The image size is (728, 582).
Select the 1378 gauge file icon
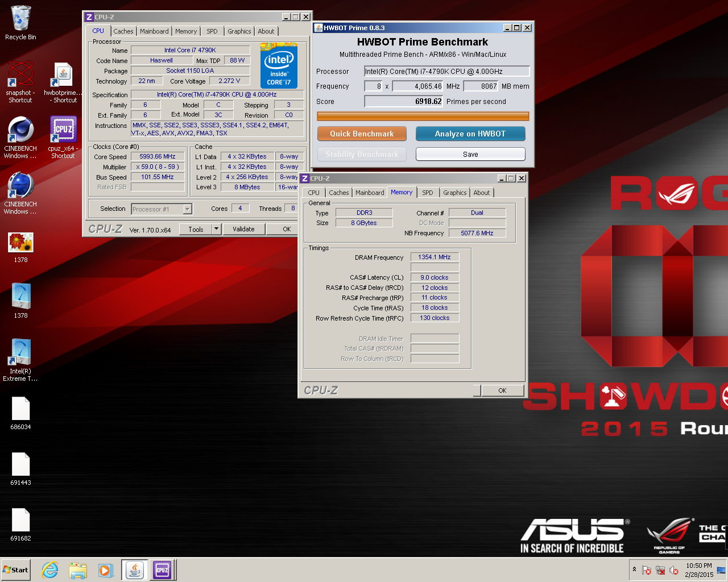coord(20,301)
